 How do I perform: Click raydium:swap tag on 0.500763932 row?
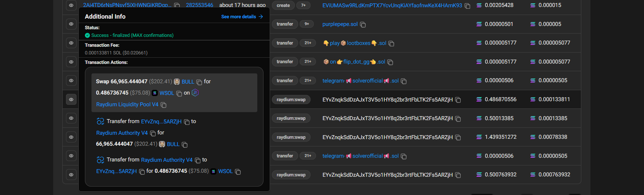tap(291, 175)
